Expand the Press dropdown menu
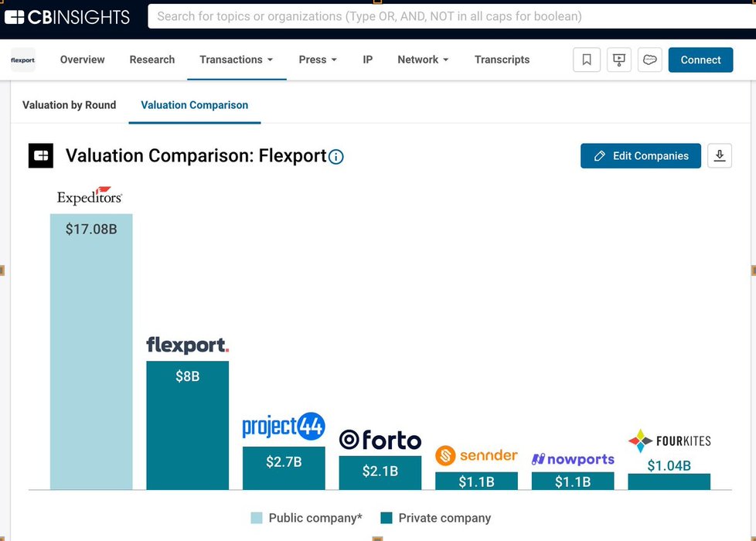Screen dimensions: 756x541 [x=318, y=60]
